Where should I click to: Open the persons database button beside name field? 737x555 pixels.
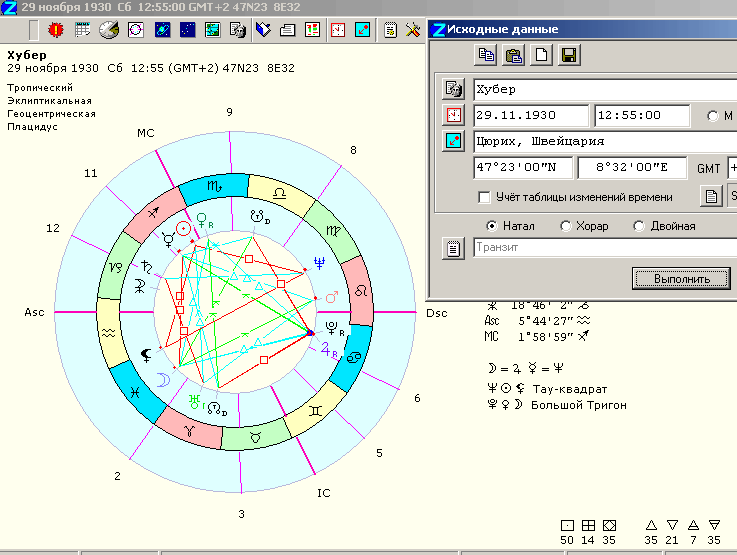tap(454, 89)
